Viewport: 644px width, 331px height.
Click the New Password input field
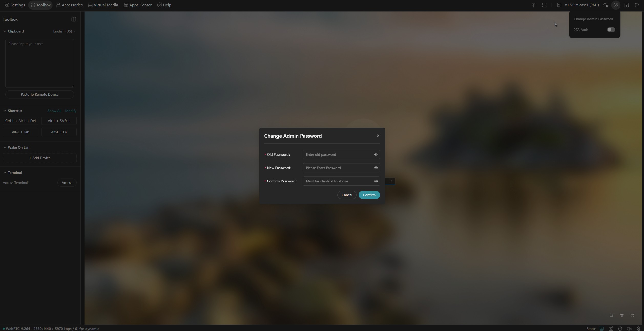338,168
